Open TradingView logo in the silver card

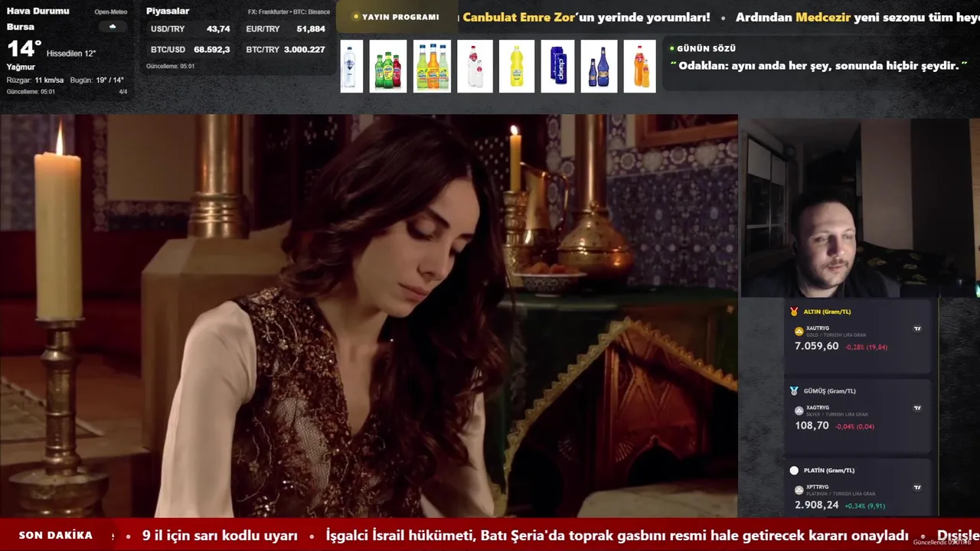pyautogui.click(x=917, y=408)
